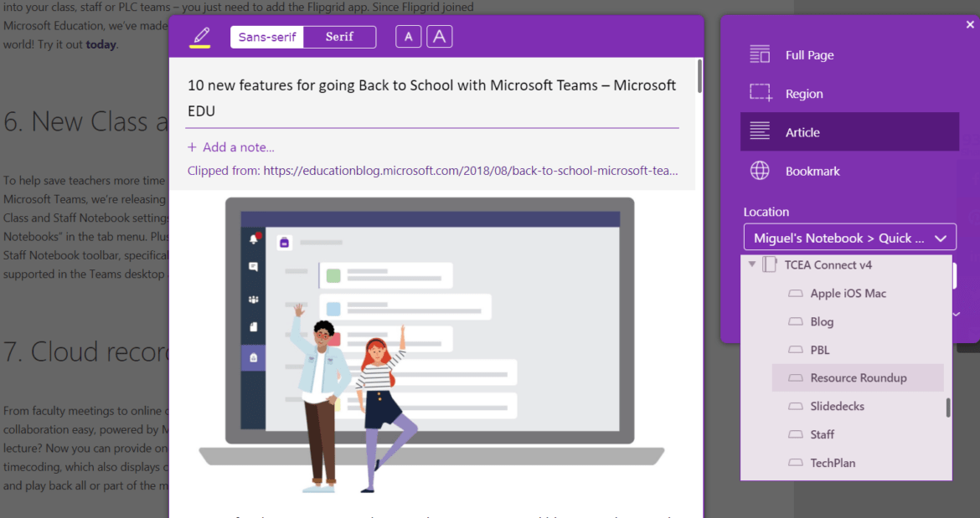The height and width of the screenshot is (518, 980).
Task: Click the Add a note link
Action: tap(231, 146)
